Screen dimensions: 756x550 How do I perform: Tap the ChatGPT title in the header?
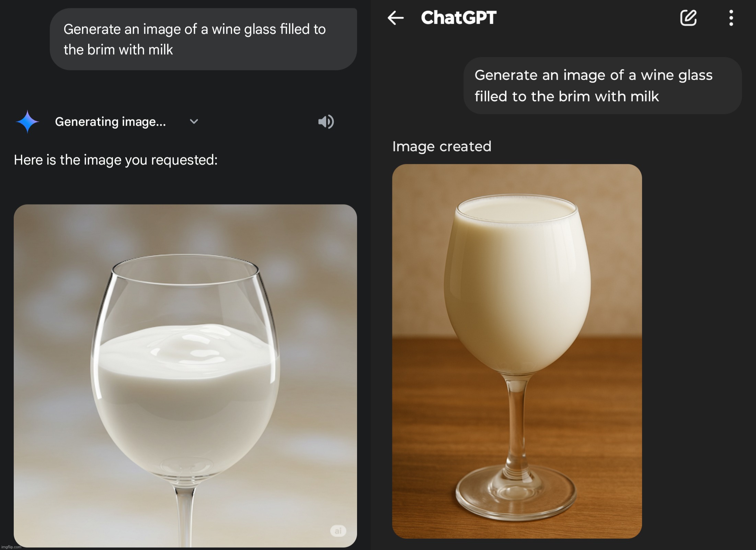pyautogui.click(x=458, y=17)
